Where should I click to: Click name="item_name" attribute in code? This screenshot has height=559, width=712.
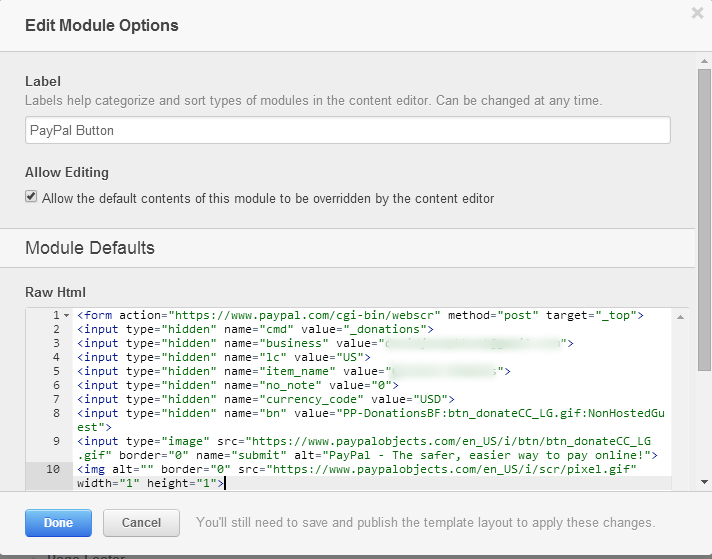tap(280, 372)
